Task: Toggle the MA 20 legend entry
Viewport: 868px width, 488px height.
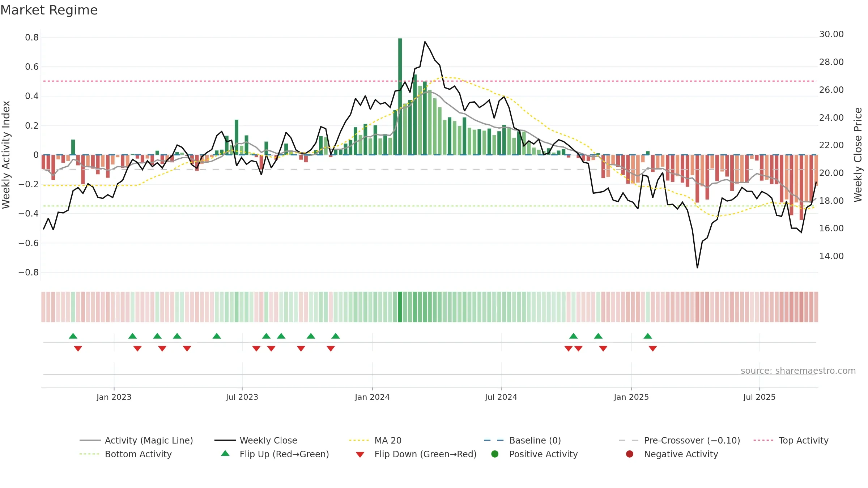Action: click(x=375, y=440)
